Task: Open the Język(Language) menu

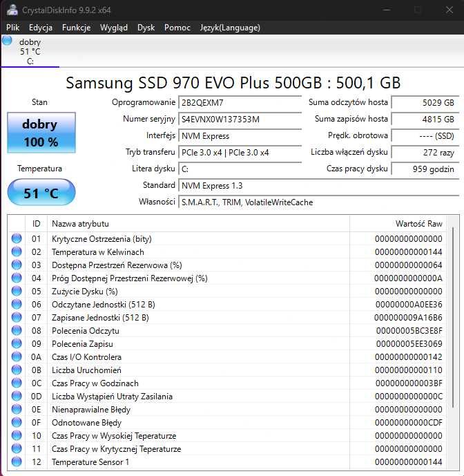Action: (230, 28)
